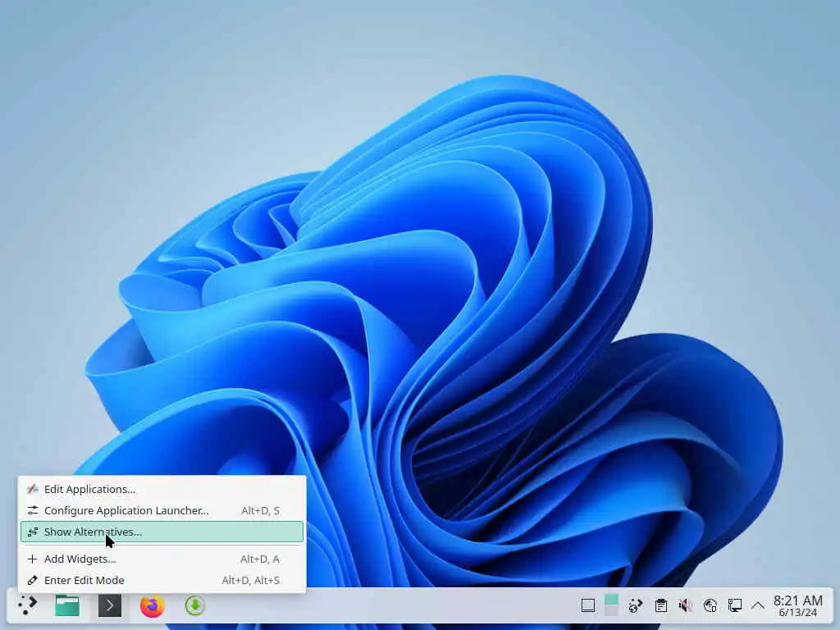Click the plus icon beside Add Widgets
Viewport: 840px width, 630px height.
click(x=32, y=559)
